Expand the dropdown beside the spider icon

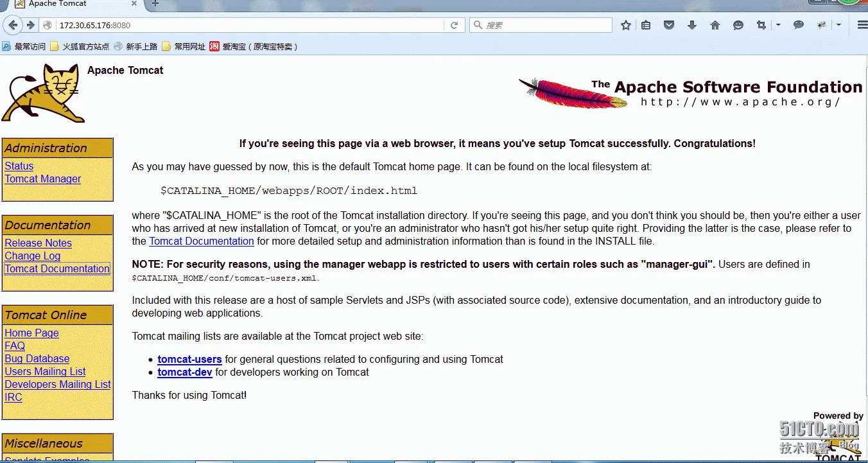pyautogui.click(x=838, y=25)
